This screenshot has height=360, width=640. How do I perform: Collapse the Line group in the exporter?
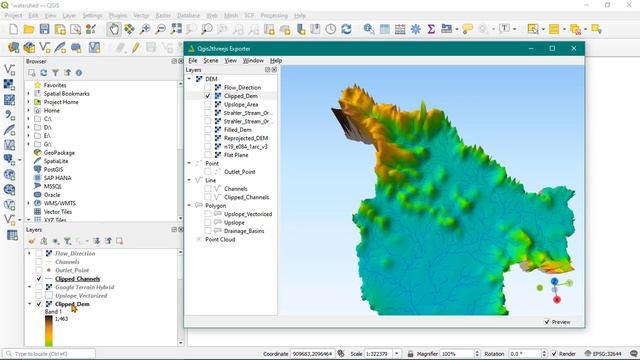point(189,180)
